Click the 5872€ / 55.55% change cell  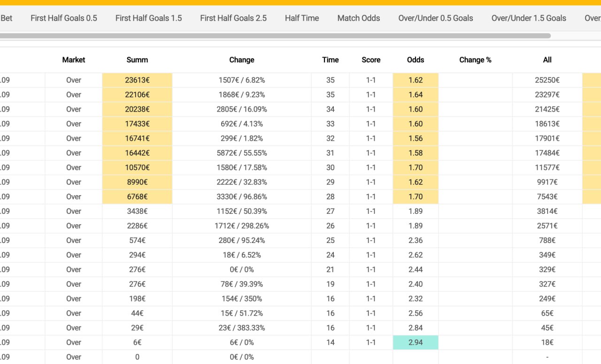click(x=242, y=153)
